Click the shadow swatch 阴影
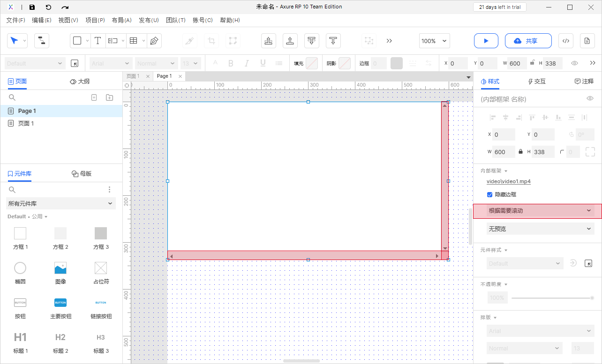This screenshot has width=602, height=364. (x=345, y=63)
